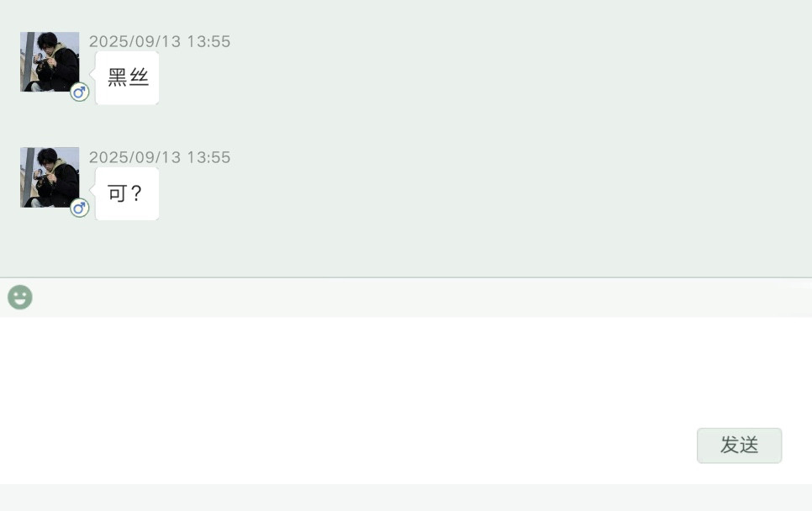The image size is (812, 511).
Task: Select the 可？ message bubble
Action: pos(127,193)
